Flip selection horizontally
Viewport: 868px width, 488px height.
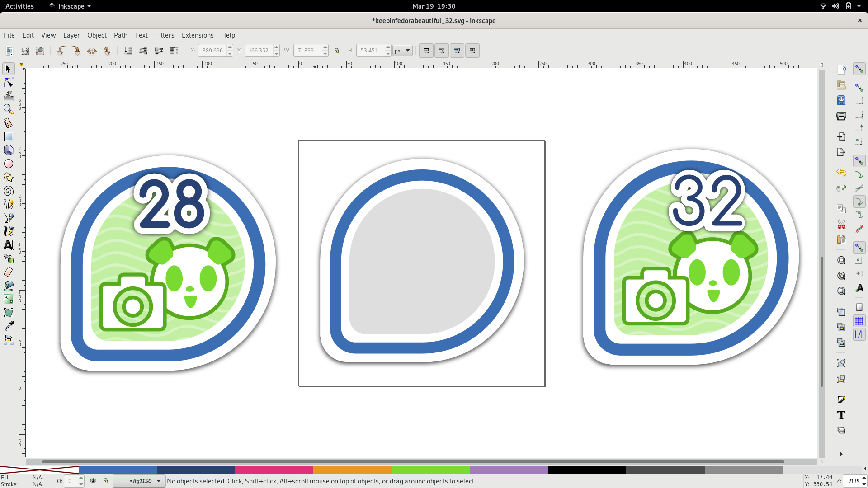point(92,51)
